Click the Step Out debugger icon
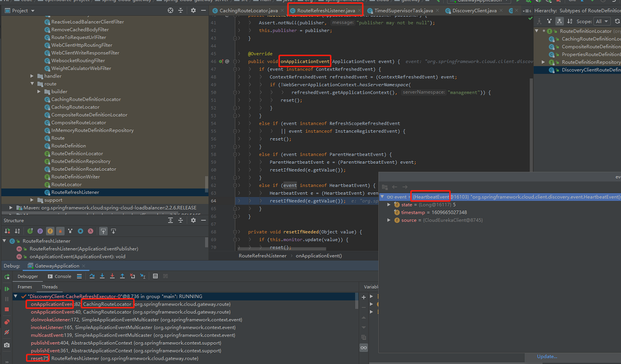The width and height of the screenshot is (621, 364). (x=122, y=276)
